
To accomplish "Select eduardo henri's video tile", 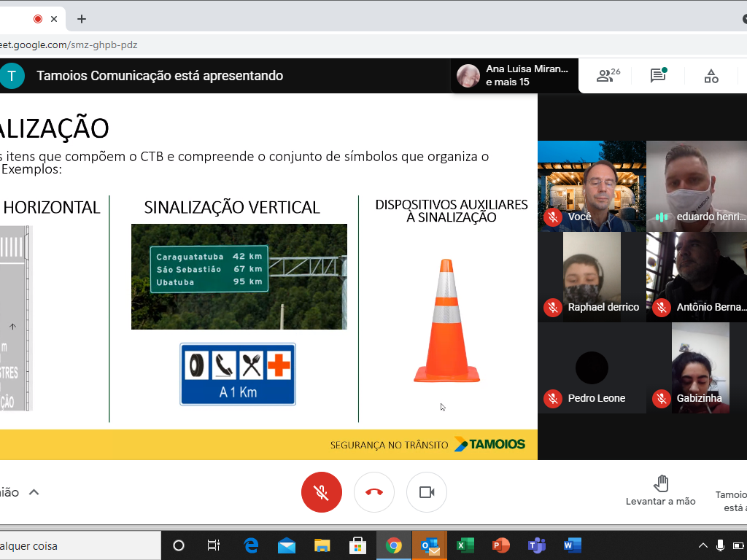I will (x=697, y=186).
